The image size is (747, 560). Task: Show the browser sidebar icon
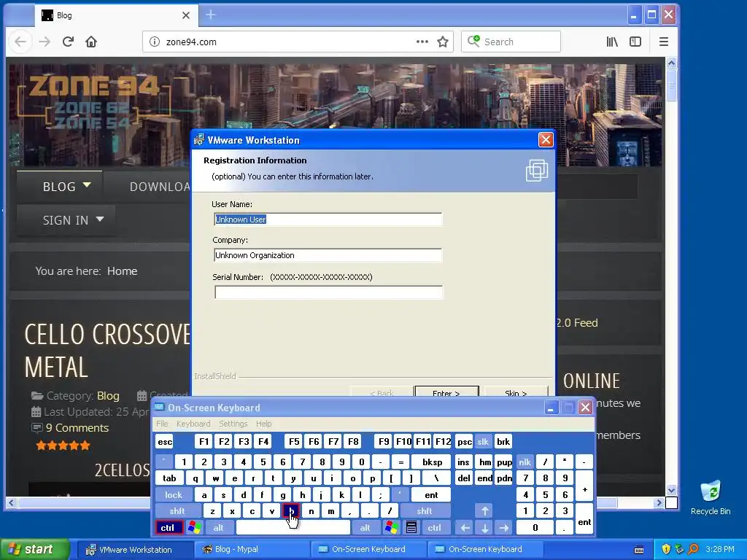pyautogui.click(x=635, y=42)
